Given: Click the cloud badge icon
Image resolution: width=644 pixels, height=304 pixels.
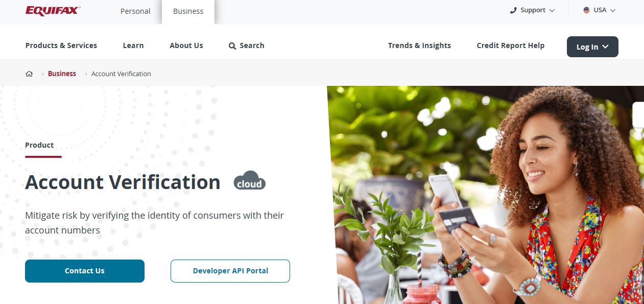Looking at the screenshot, I should pos(250,180).
